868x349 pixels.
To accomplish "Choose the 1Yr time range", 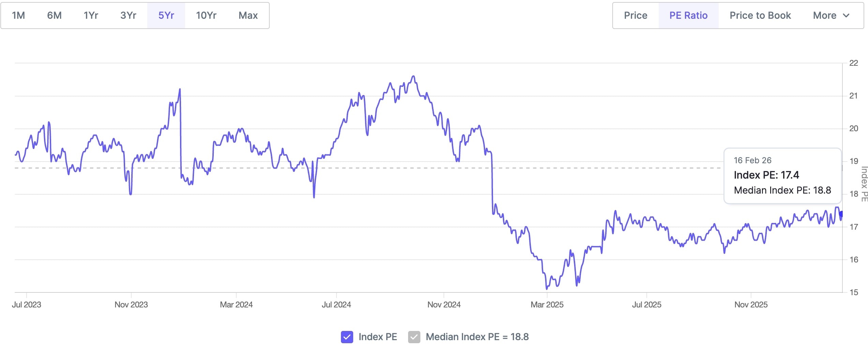I will point(91,16).
